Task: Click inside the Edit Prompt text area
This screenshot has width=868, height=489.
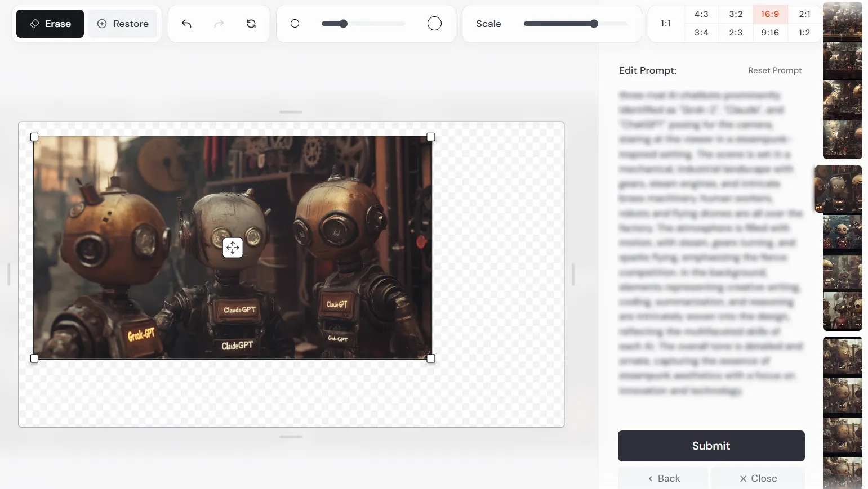Action: tap(710, 242)
